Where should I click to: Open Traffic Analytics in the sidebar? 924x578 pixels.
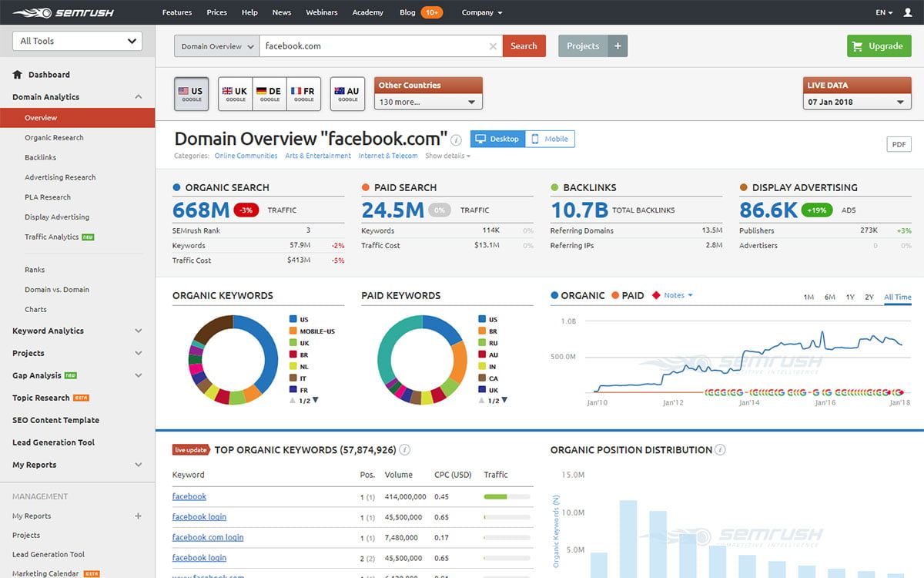point(52,237)
